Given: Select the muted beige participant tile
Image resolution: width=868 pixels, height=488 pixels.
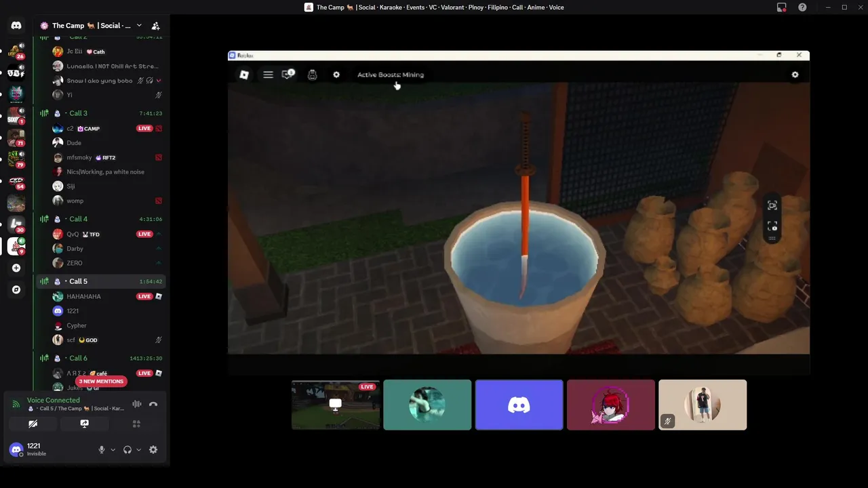Looking at the screenshot, I should (703, 405).
